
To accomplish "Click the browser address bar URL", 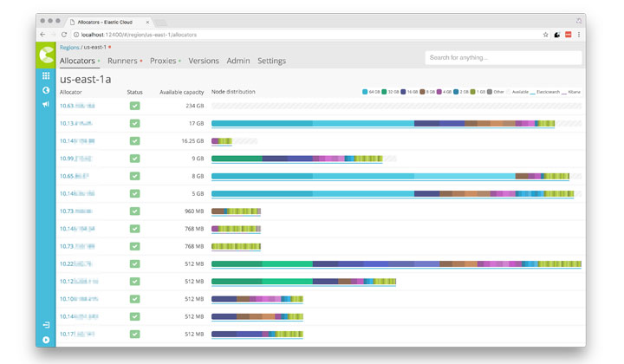I will pyautogui.click(x=139, y=35).
